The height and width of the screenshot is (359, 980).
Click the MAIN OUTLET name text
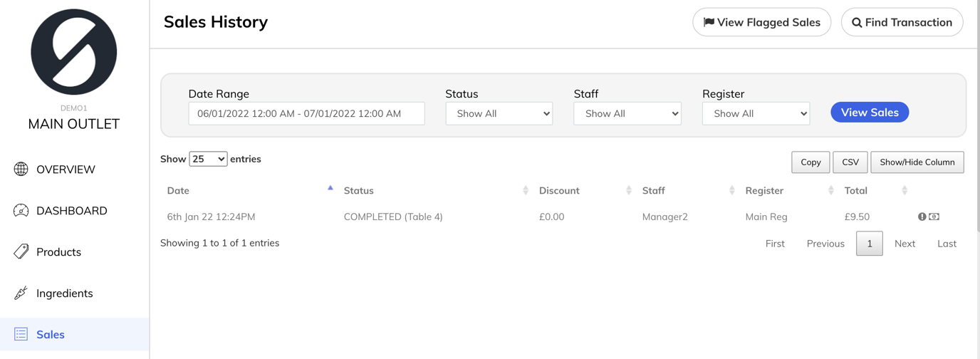74,124
